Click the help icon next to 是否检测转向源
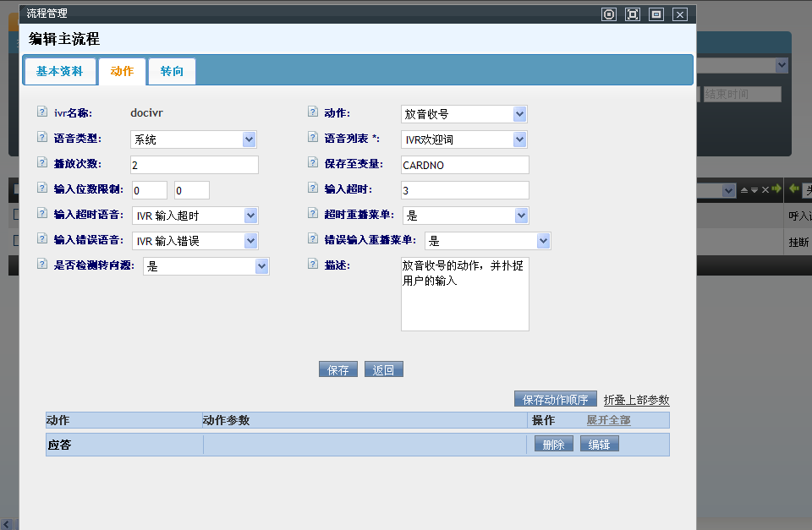This screenshot has width=812, height=530. click(42, 265)
